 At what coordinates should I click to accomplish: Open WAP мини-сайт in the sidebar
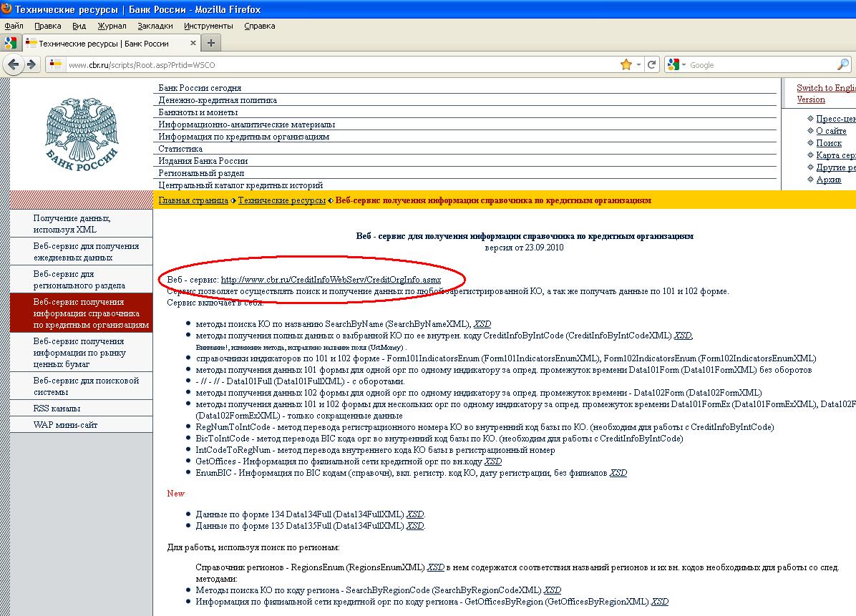pos(82,424)
